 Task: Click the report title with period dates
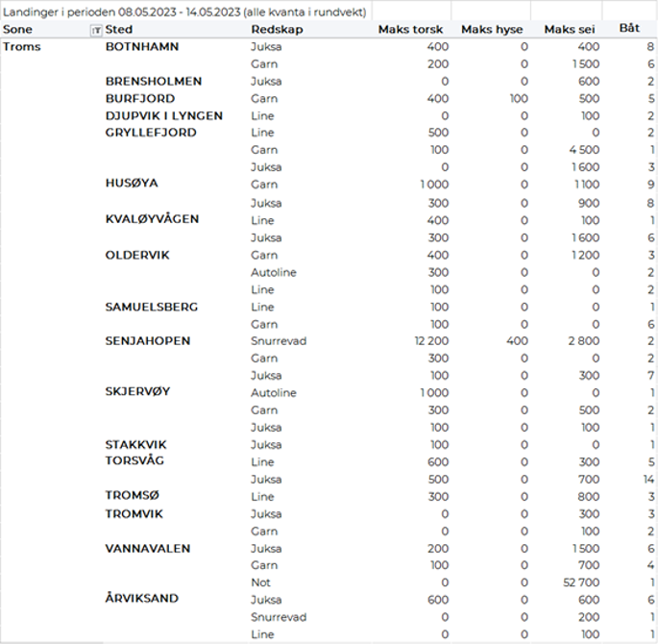coord(184,12)
